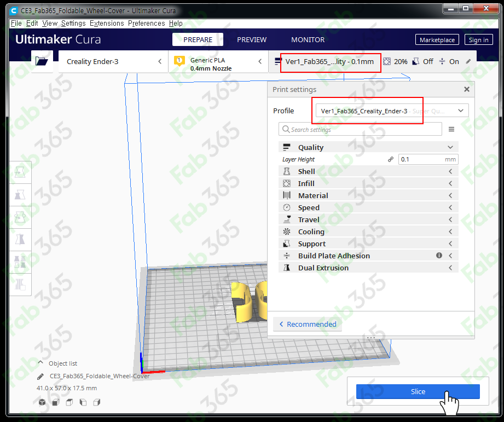
Task: Expand the Speed section
Action: click(368, 207)
